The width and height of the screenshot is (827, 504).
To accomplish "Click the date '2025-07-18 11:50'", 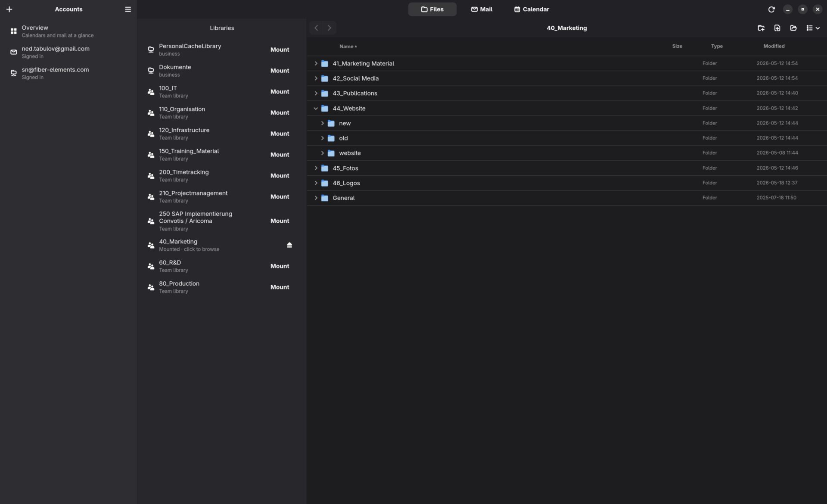I will [776, 198].
